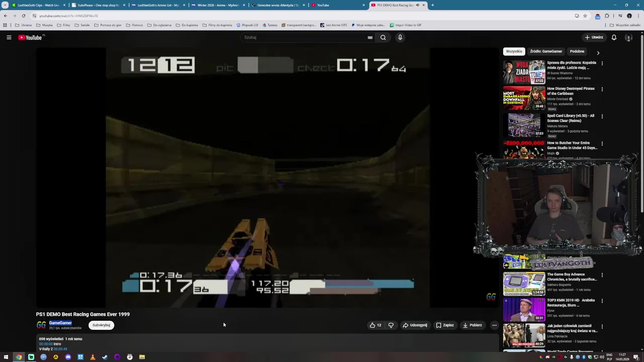
Task: Click the Pobierz download button
Action: click(x=472, y=325)
